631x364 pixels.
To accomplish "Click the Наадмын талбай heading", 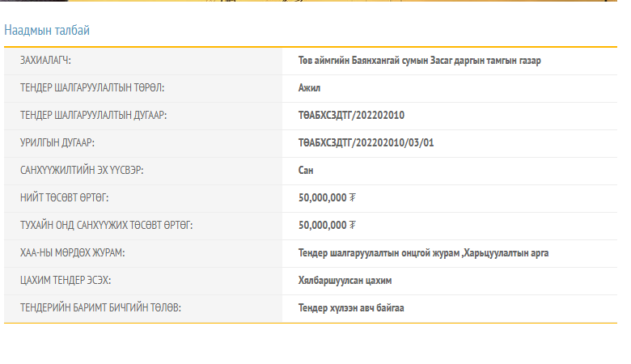I will 47,31.
